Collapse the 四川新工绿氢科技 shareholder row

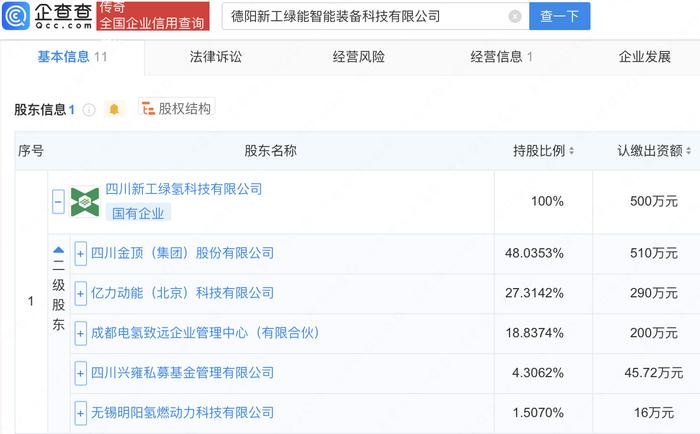[58, 202]
